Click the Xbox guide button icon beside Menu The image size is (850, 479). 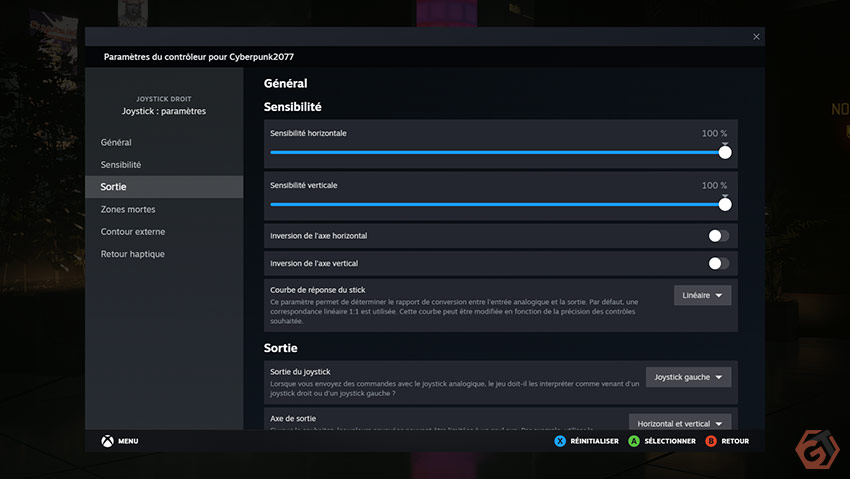(x=107, y=441)
